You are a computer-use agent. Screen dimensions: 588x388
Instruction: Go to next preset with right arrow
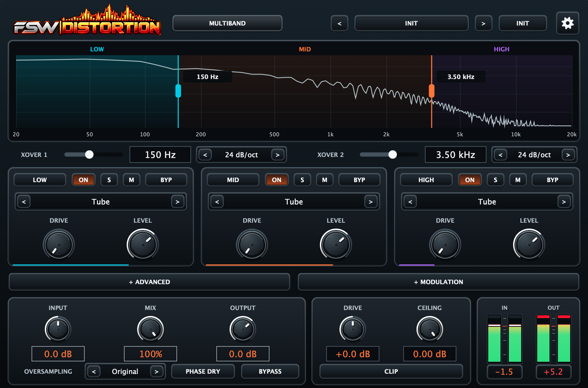(483, 23)
